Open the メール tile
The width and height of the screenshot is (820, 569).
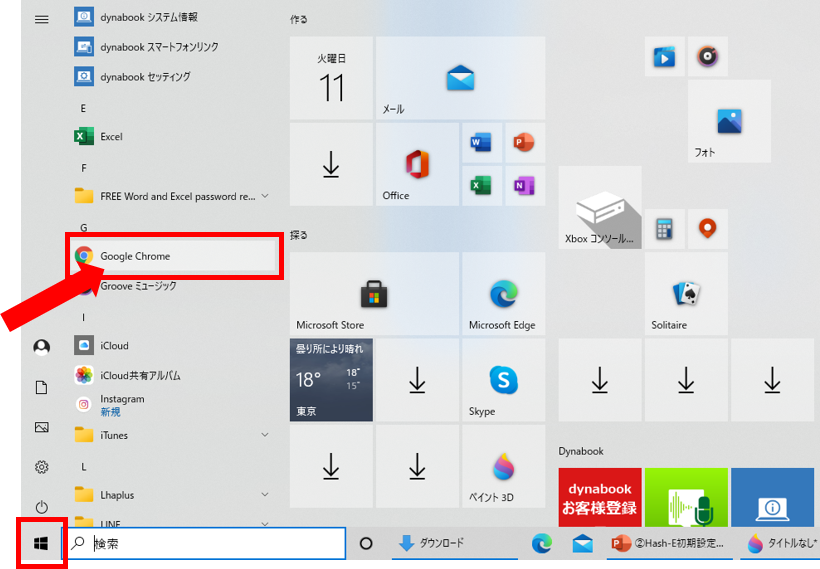(x=460, y=78)
